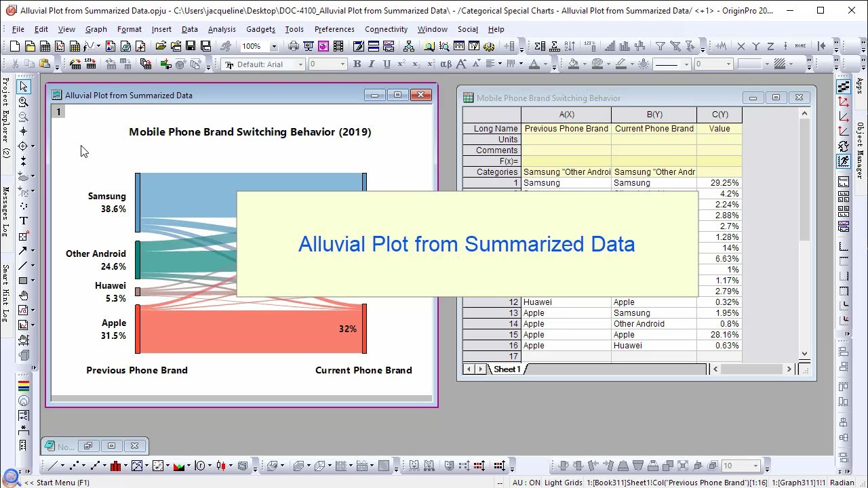Expand the fill color bucket dropdown arrow

tap(585, 64)
